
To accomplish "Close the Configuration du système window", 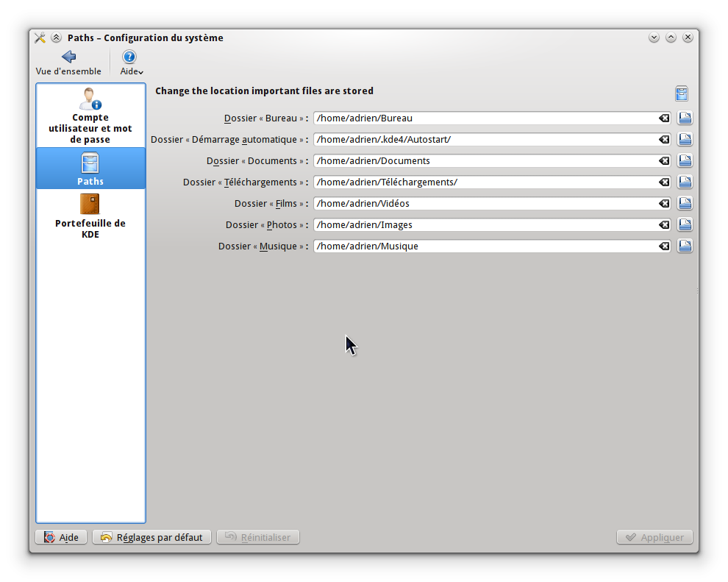I will [688, 38].
